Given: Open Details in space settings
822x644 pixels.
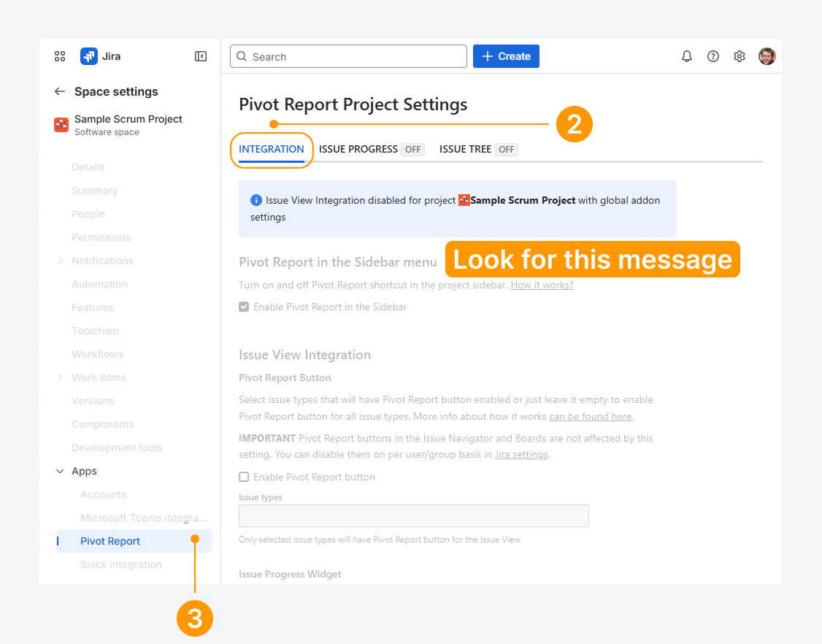Looking at the screenshot, I should [x=88, y=167].
